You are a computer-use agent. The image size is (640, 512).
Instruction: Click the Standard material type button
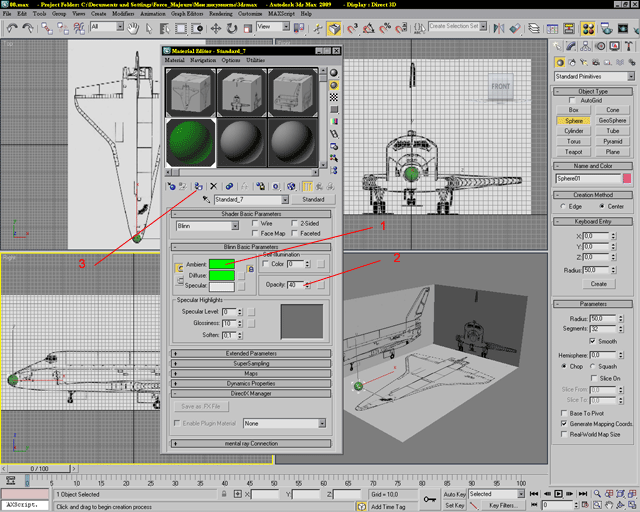pyautogui.click(x=313, y=199)
